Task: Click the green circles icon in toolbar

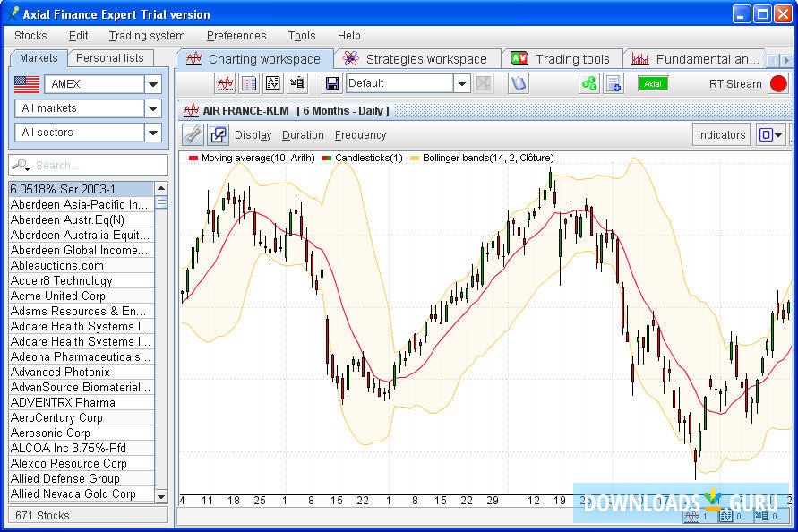Action: [x=588, y=83]
